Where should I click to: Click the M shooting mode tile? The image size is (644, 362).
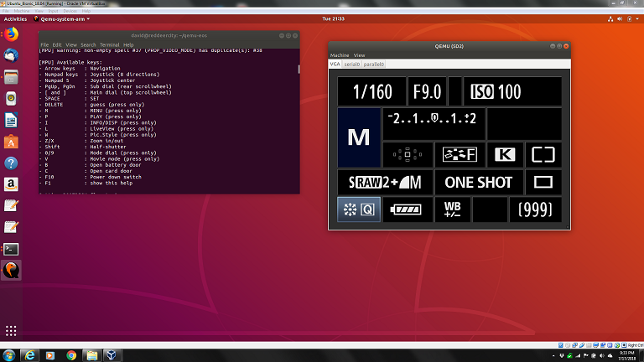pos(359,137)
